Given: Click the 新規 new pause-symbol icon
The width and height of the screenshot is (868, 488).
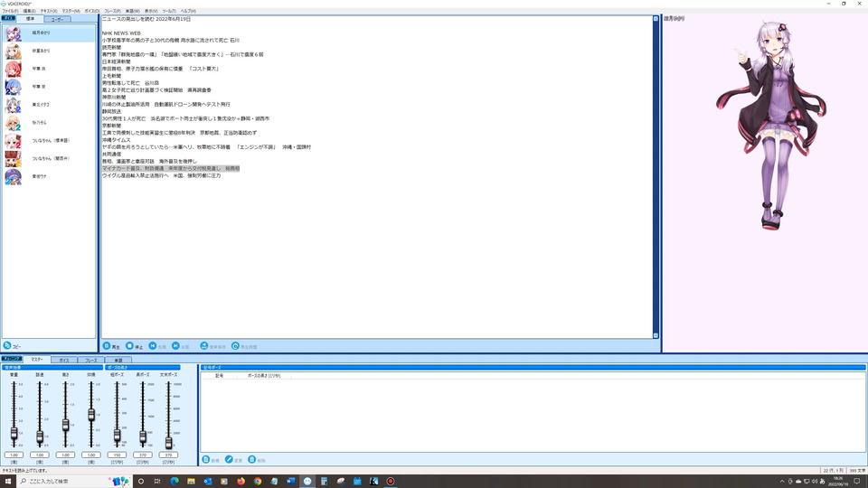Looking at the screenshot, I should [206, 459].
